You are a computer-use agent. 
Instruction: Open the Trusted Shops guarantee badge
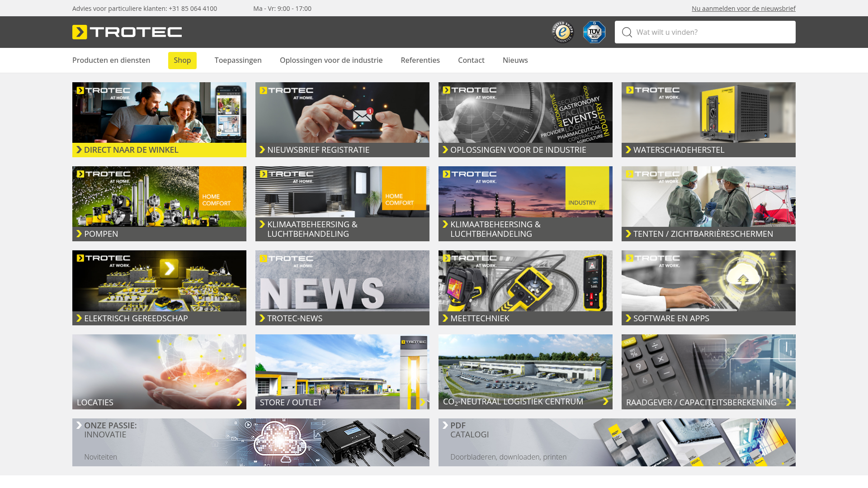click(x=563, y=32)
